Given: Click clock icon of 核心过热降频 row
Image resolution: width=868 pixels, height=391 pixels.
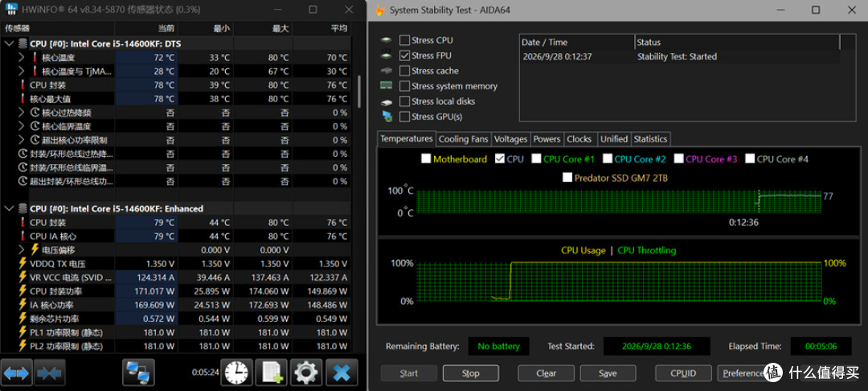Looking at the screenshot, I should click(35, 113).
